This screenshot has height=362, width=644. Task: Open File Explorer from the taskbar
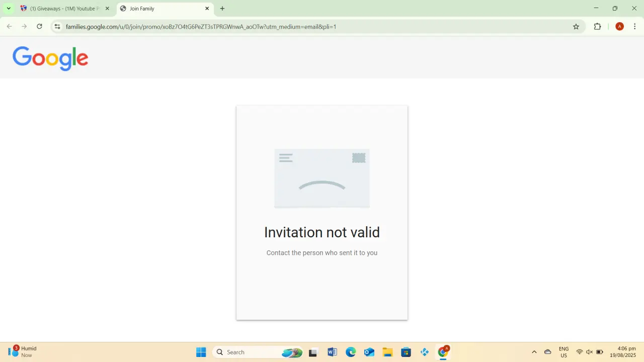(x=387, y=352)
